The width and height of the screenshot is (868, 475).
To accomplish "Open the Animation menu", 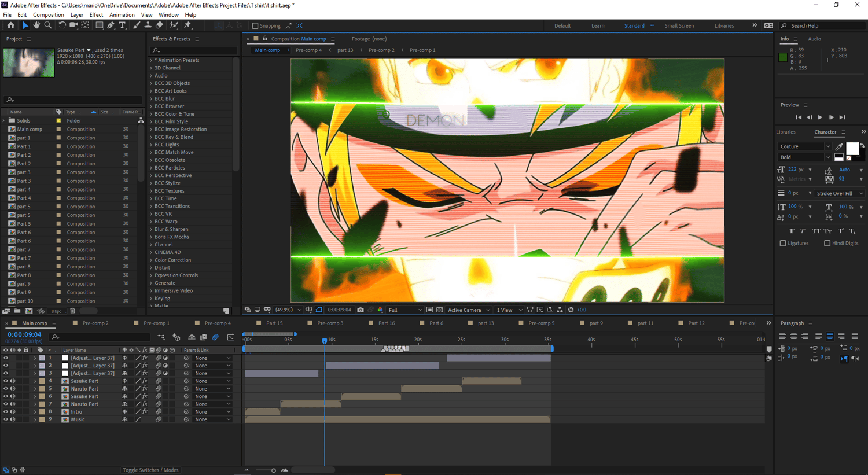I will click(x=122, y=15).
